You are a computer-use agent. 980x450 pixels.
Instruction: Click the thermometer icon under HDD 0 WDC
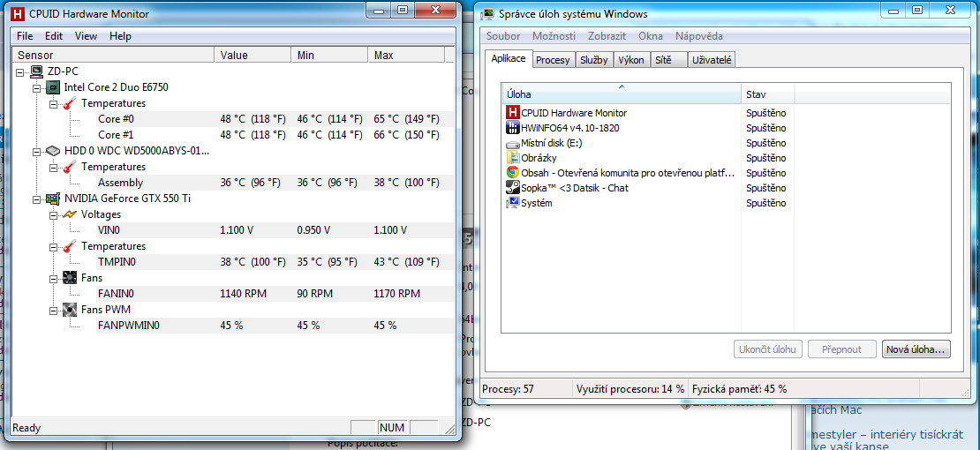(x=70, y=167)
